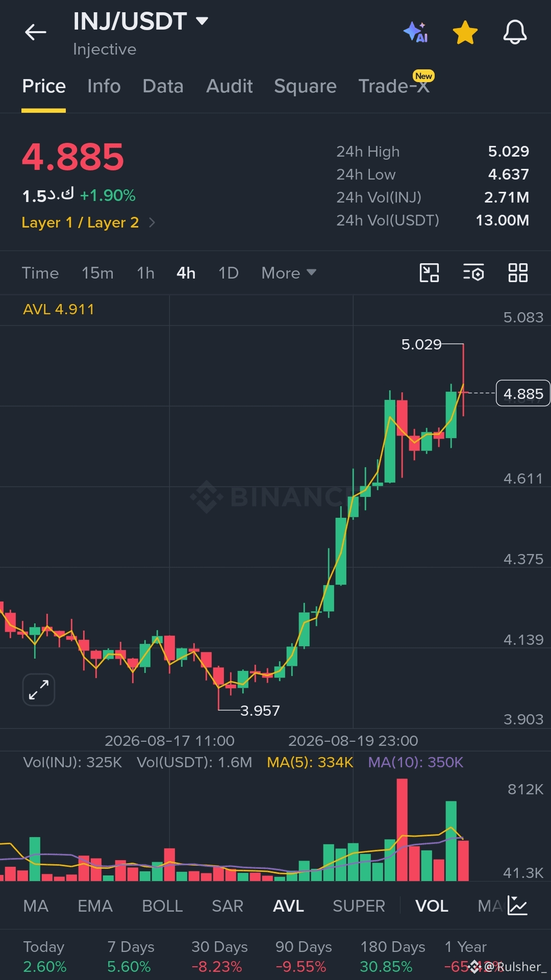Expand the INJ/USDT pair dropdown

(202, 21)
